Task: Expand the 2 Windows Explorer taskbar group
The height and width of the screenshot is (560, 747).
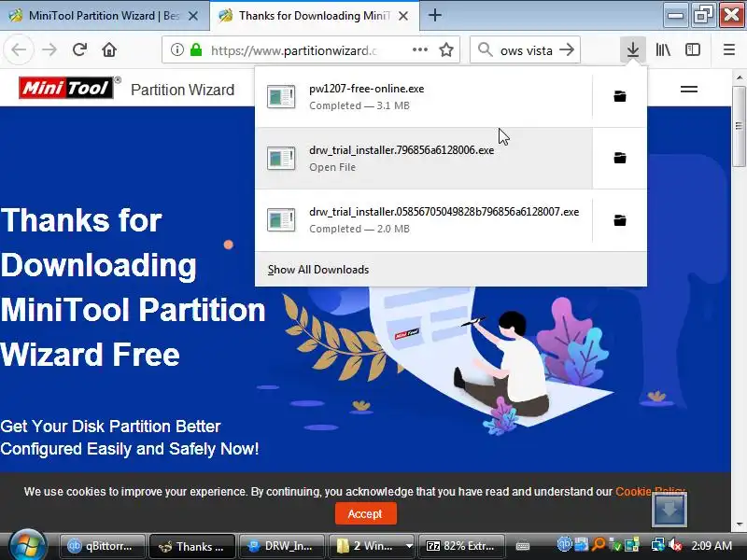Action: point(372,546)
